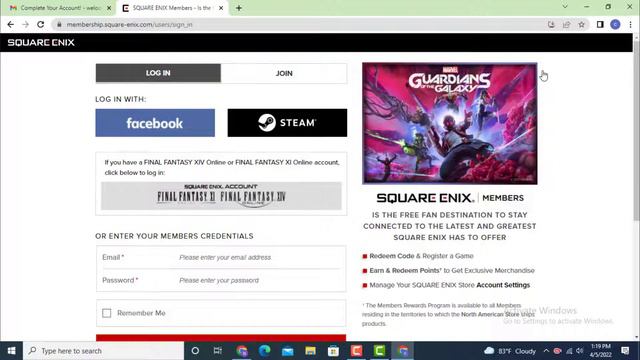
Task: Click the page vertical scrollbar
Action: (636, 131)
